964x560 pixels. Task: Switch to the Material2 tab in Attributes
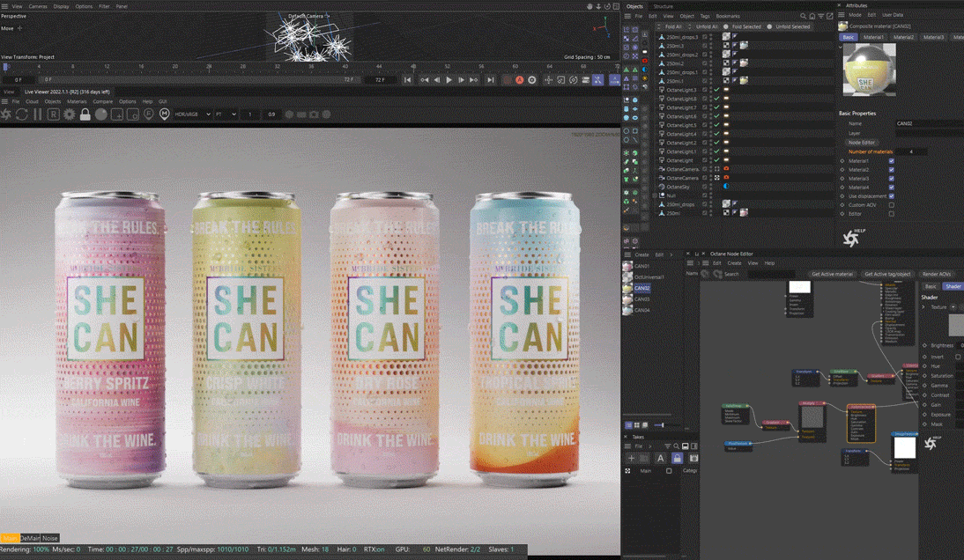903,37
